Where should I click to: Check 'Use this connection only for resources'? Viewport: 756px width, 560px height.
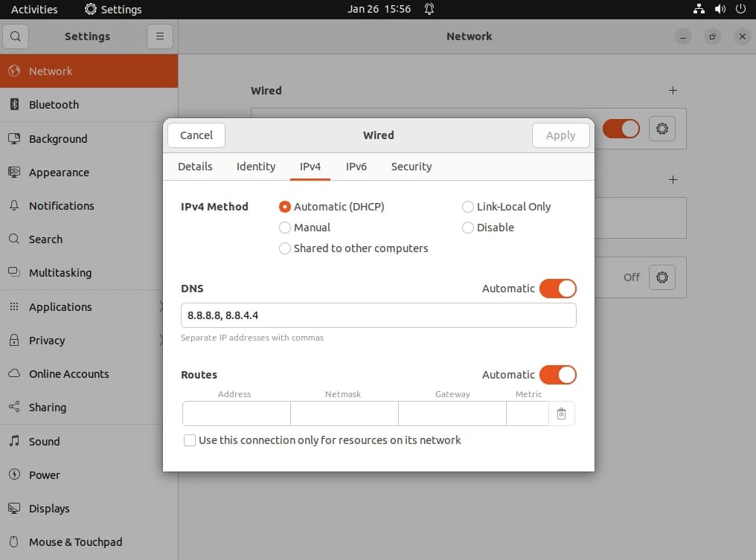190,440
